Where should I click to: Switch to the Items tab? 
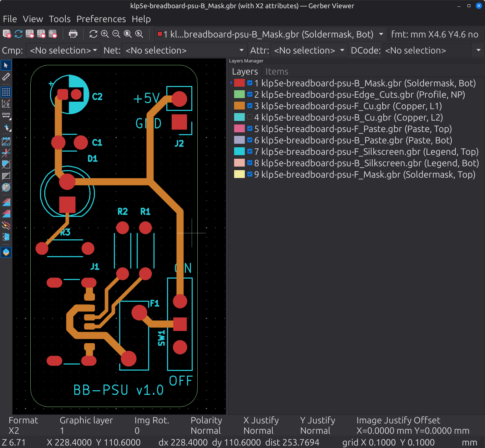tap(277, 71)
